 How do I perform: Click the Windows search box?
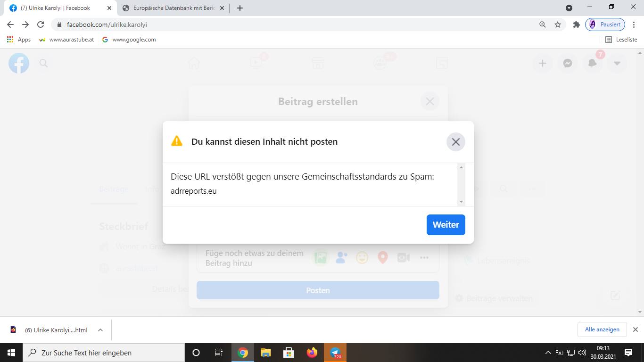[x=104, y=353]
